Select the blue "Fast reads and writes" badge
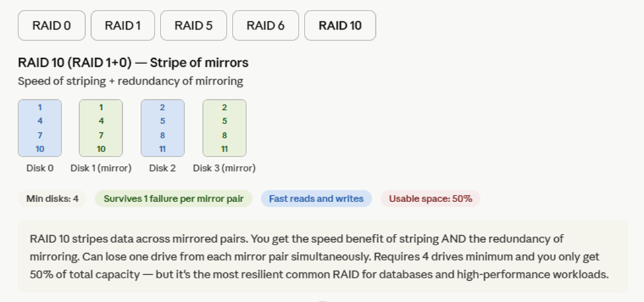The width and height of the screenshot is (644, 302). click(x=316, y=198)
